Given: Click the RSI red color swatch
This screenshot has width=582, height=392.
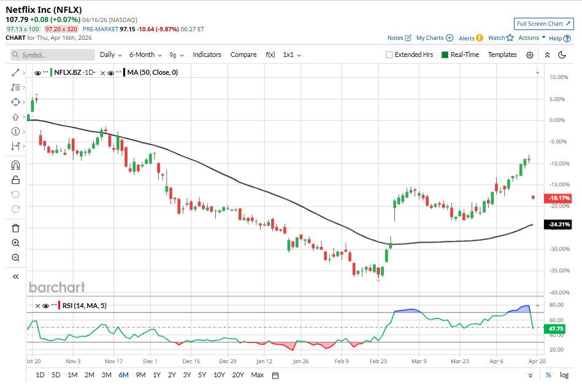Looking at the screenshot, I should (59, 305).
